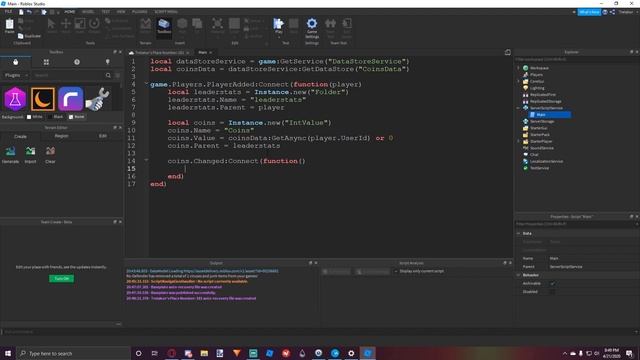Click the Play test icon
This screenshot has height=360, width=640.
(278, 25)
